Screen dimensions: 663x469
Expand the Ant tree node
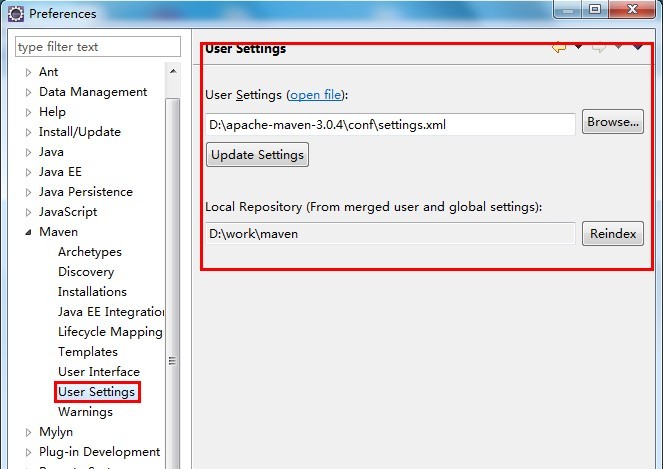pyautogui.click(x=28, y=72)
